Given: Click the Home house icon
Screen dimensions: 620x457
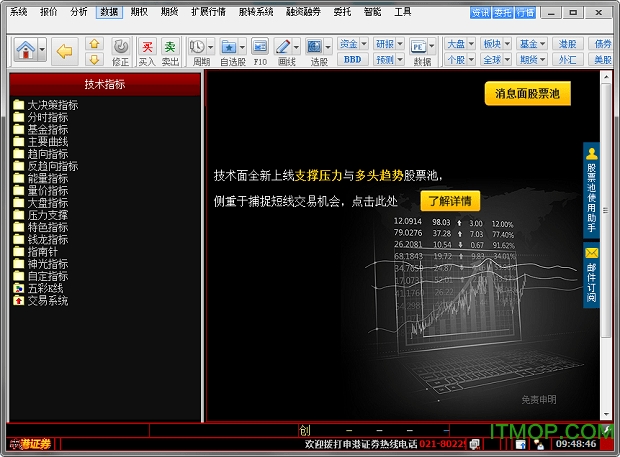Looking at the screenshot, I should click(27, 49).
